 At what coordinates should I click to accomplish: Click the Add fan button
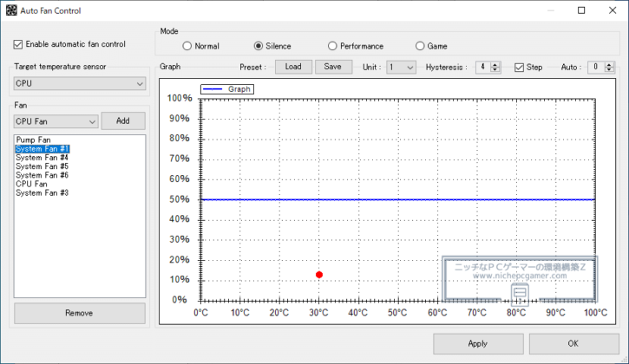[123, 121]
